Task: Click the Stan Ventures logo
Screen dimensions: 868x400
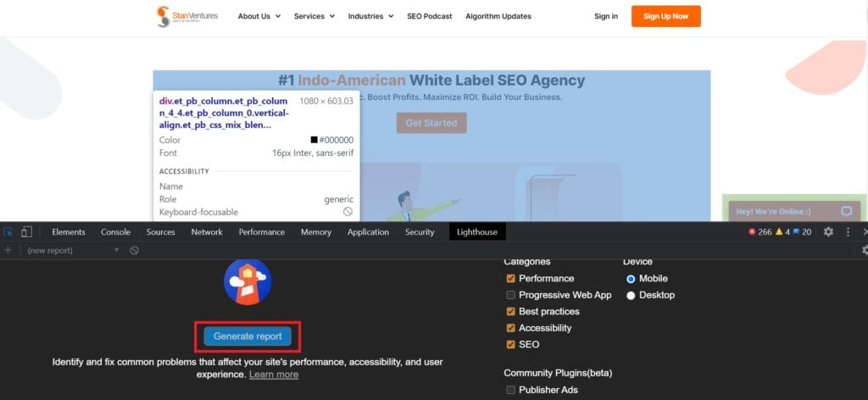Action: (x=187, y=16)
